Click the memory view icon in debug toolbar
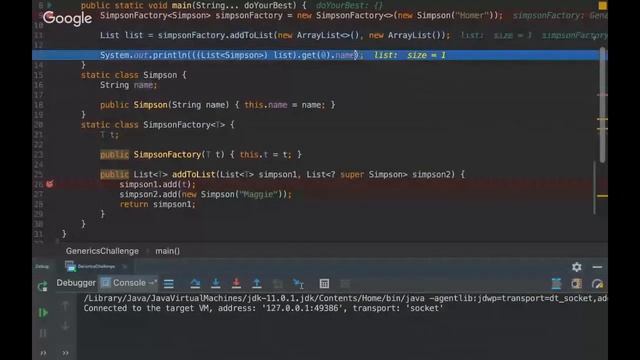 (576, 284)
